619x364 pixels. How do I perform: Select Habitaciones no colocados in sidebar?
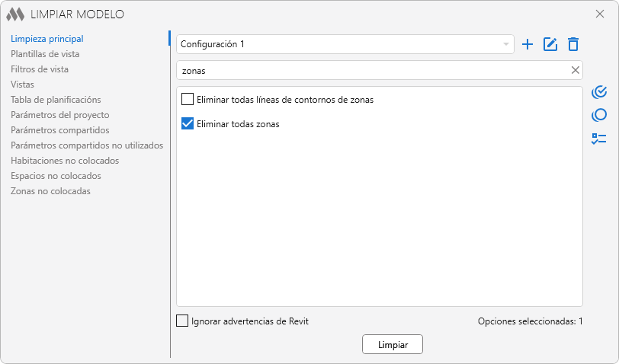click(65, 161)
